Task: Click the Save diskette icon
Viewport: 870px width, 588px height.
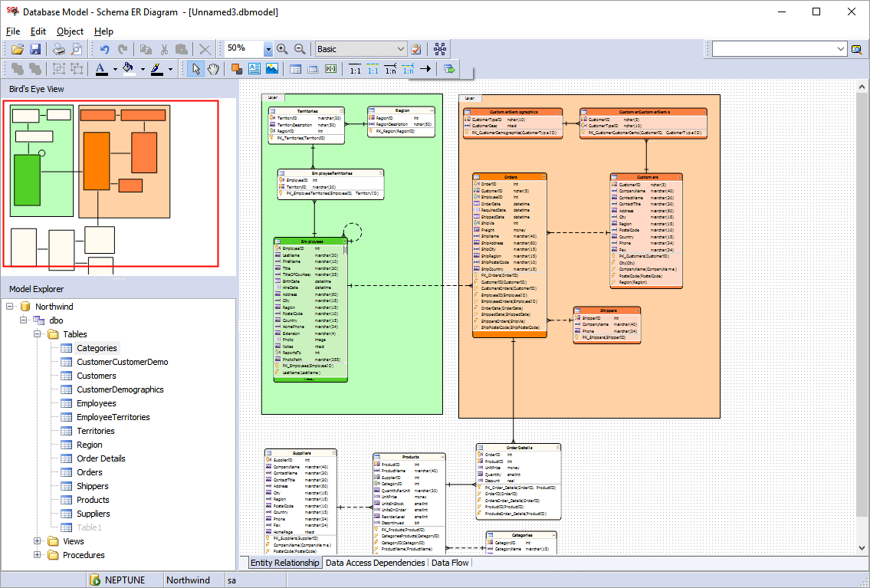Action: [35, 49]
